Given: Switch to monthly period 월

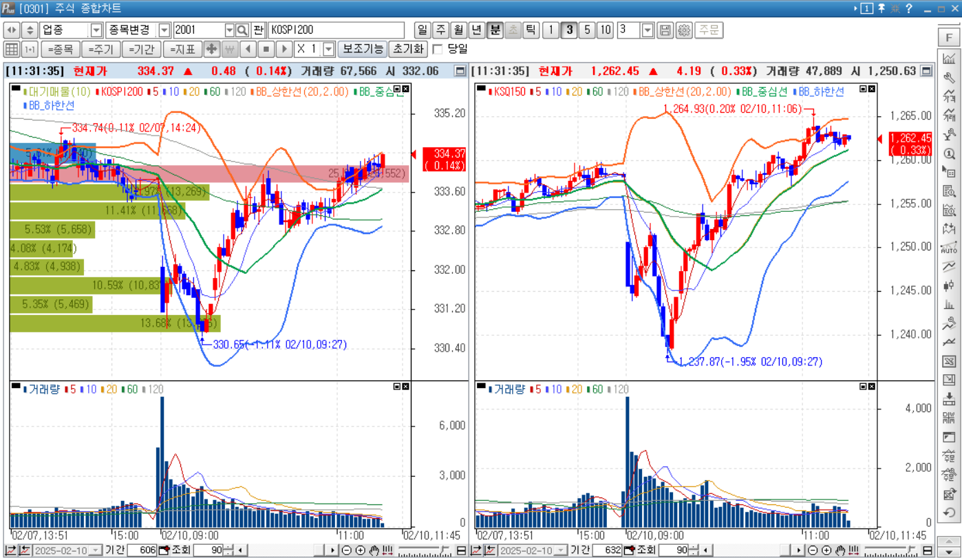Looking at the screenshot, I should pyautogui.click(x=458, y=30).
